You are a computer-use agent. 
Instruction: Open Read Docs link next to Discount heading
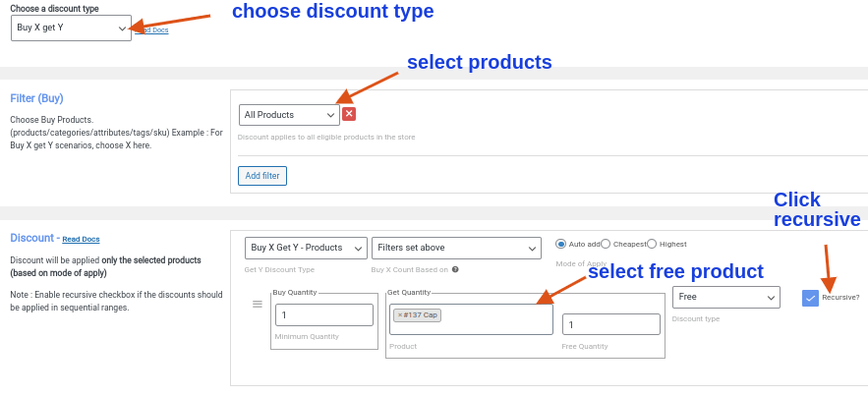coord(81,239)
